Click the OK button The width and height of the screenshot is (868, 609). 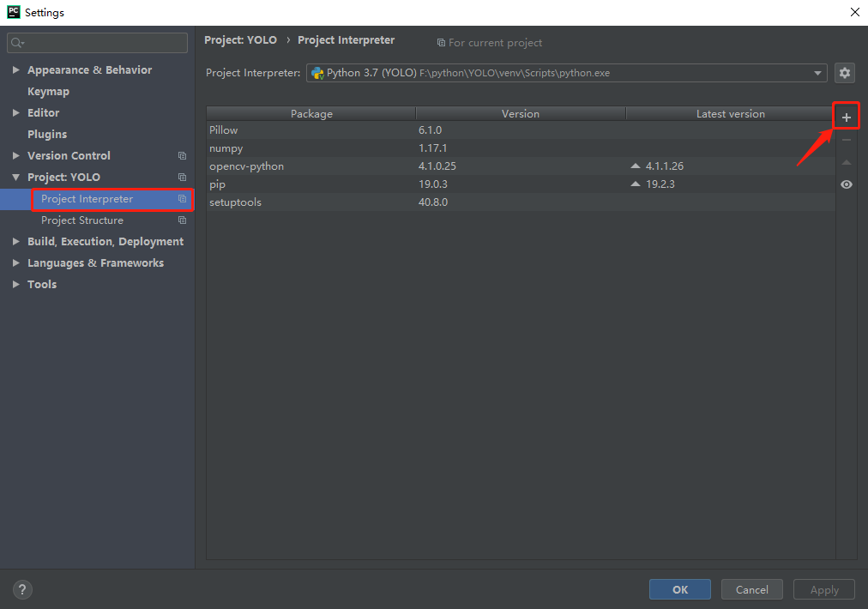click(680, 589)
